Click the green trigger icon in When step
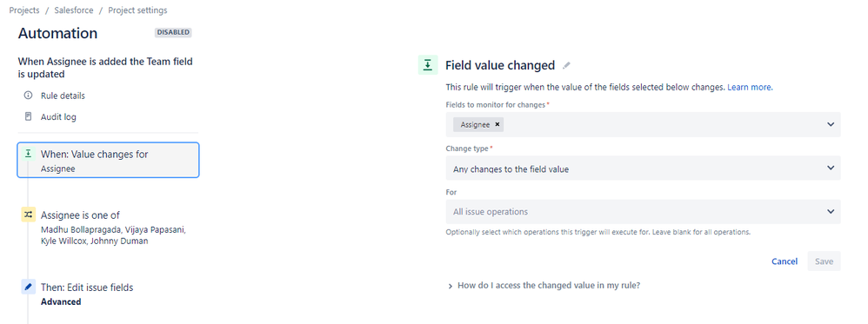The width and height of the screenshot is (868, 324). tap(28, 154)
